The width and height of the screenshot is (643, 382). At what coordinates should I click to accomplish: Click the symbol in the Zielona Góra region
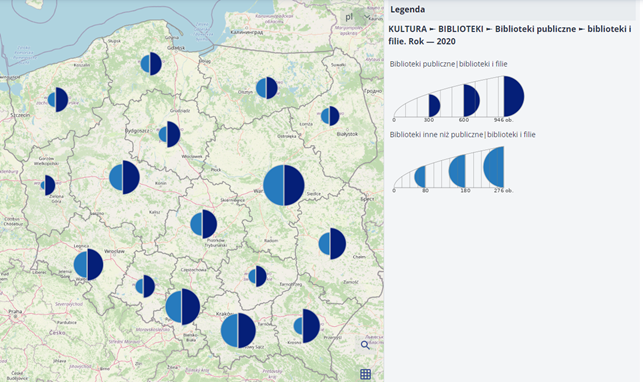(x=48, y=185)
